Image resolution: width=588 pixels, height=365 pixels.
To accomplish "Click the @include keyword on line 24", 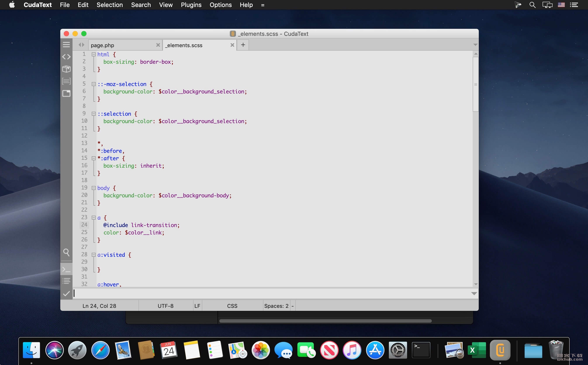I will (116, 225).
